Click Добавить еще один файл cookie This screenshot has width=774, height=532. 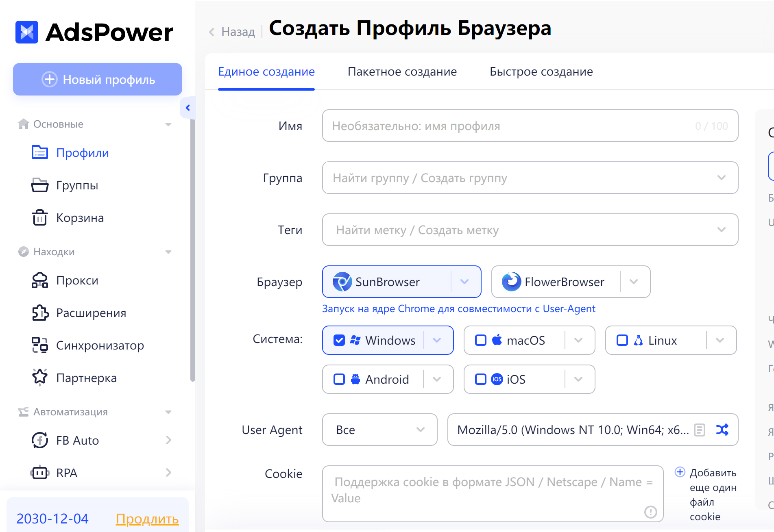pos(713,495)
